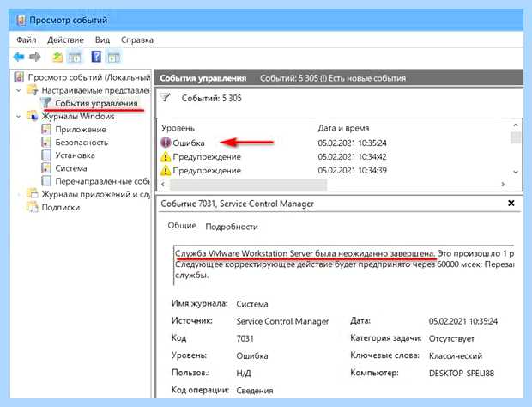
Task: Close the event 7031 details pane
Action: pyautogui.click(x=511, y=203)
